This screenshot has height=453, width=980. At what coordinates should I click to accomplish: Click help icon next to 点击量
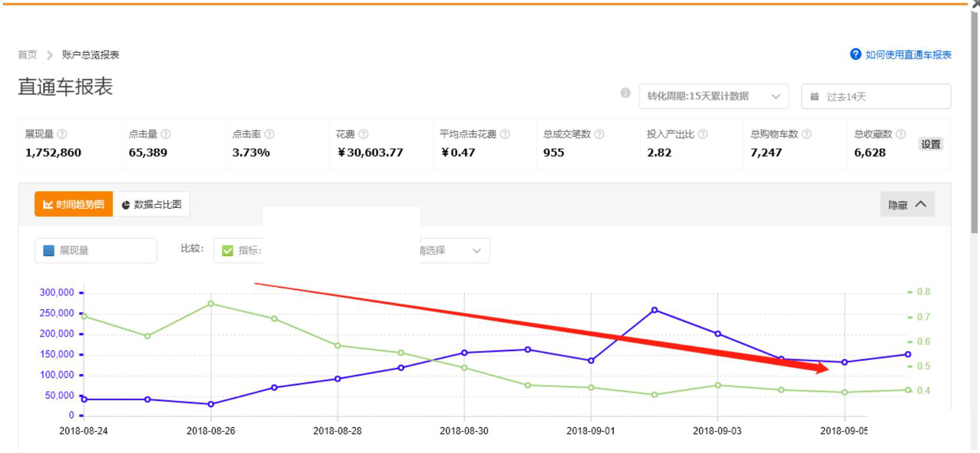166,134
